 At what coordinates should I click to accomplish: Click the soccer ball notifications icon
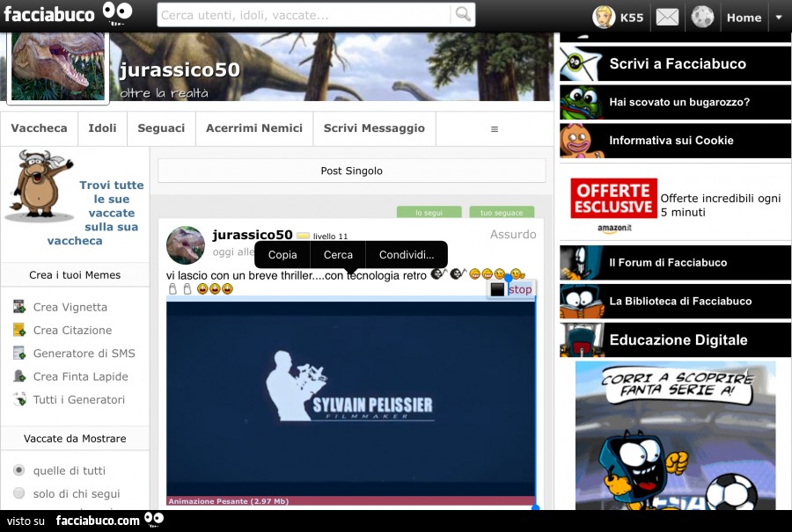(x=702, y=17)
